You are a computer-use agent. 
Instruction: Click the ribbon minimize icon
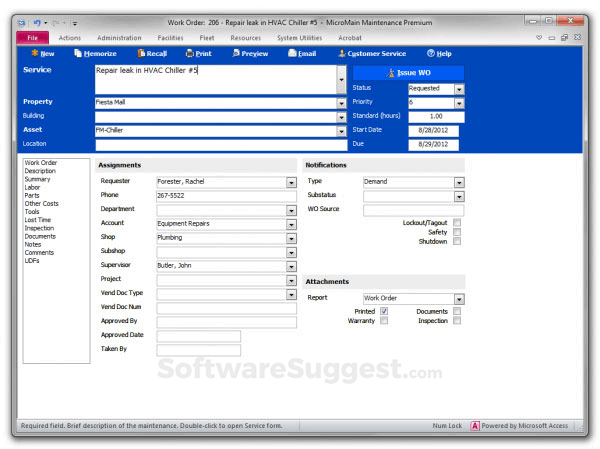pyautogui.click(x=551, y=38)
